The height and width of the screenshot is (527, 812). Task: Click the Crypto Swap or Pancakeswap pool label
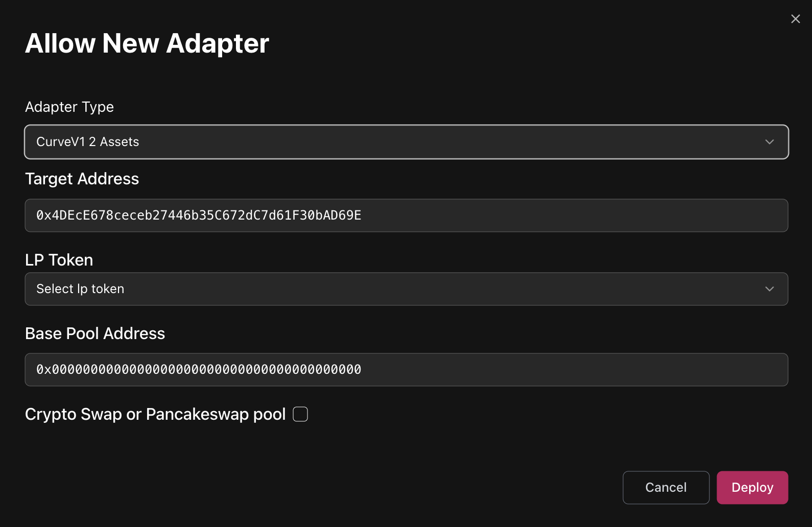point(155,414)
